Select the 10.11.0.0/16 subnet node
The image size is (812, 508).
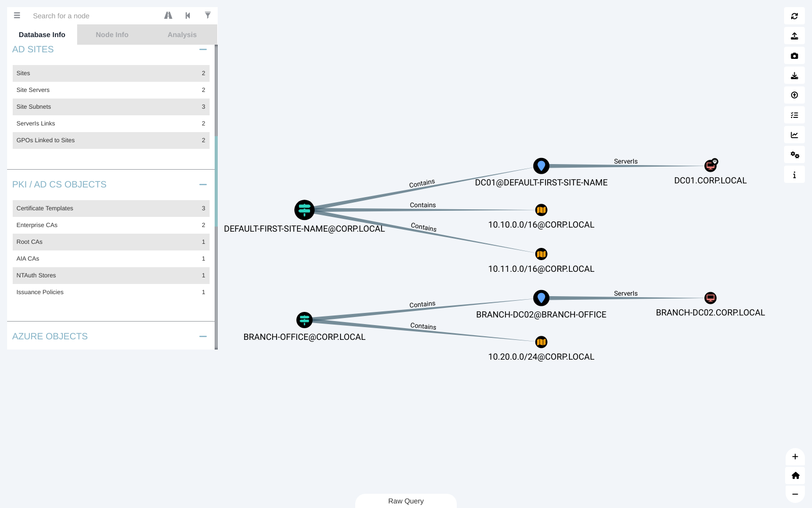click(x=542, y=254)
